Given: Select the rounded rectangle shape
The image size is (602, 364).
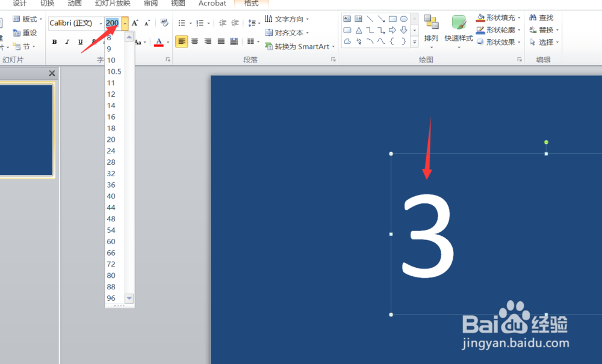Looking at the screenshot, I should point(347,30).
